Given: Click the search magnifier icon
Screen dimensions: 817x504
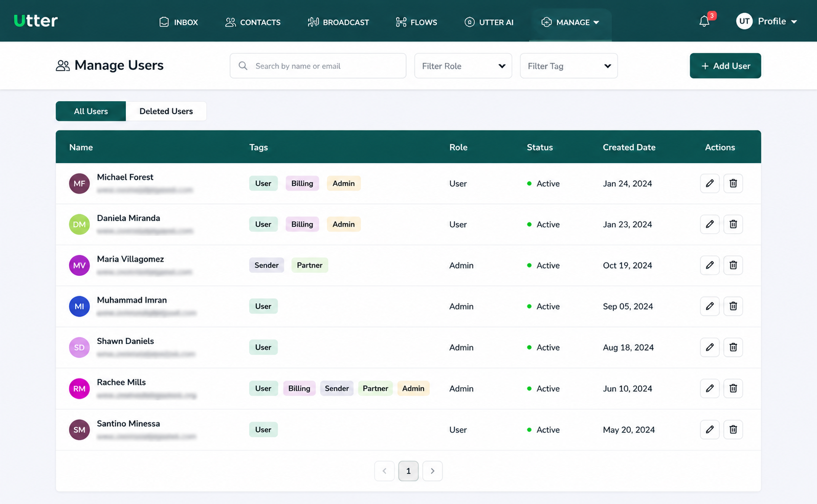Looking at the screenshot, I should 243,65.
